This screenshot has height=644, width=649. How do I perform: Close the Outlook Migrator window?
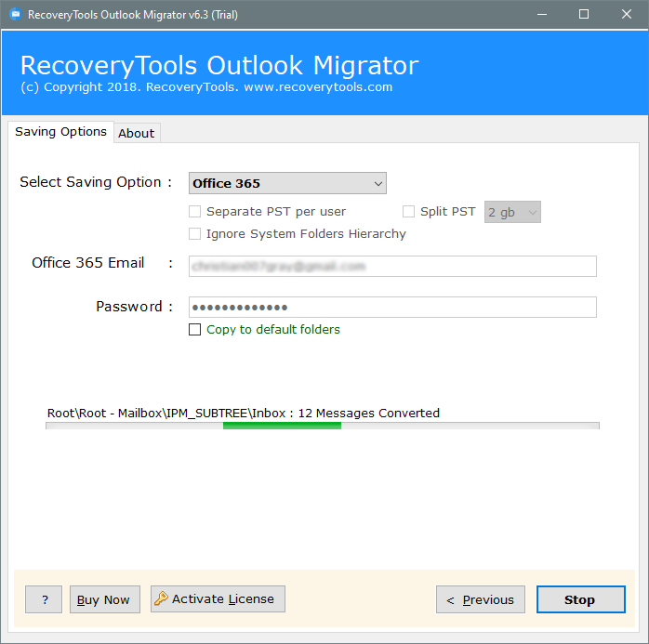(627, 15)
